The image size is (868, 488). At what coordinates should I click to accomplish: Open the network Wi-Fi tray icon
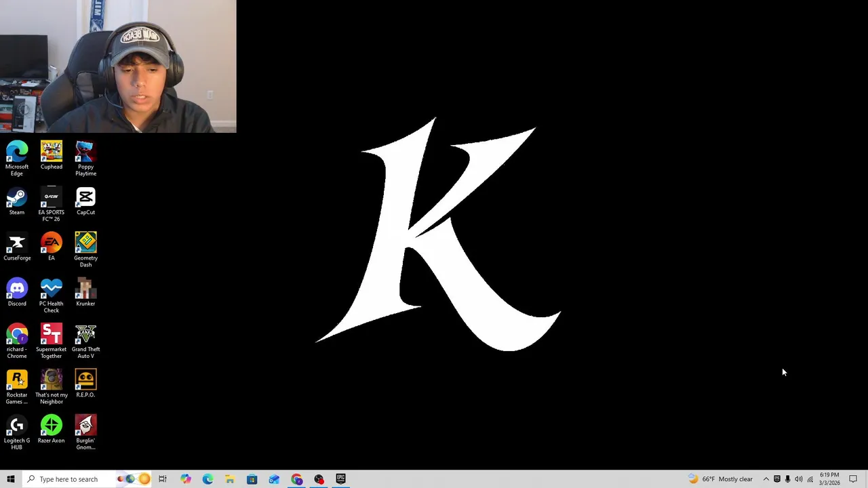pyautogui.click(x=810, y=479)
